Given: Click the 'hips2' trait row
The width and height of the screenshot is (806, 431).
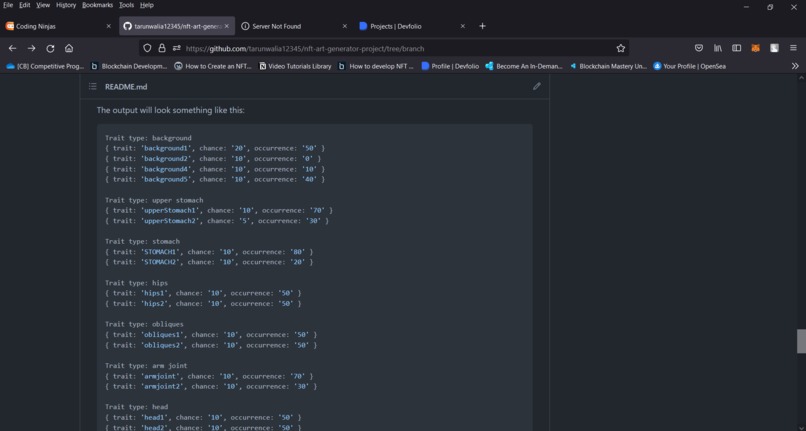Looking at the screenshot, I should point(203,303).
